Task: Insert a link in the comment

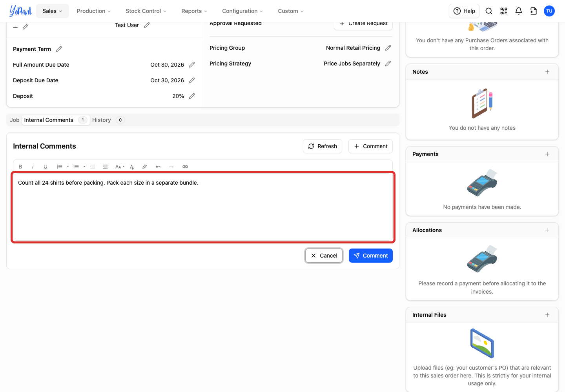Action: (x=185, y=167)
